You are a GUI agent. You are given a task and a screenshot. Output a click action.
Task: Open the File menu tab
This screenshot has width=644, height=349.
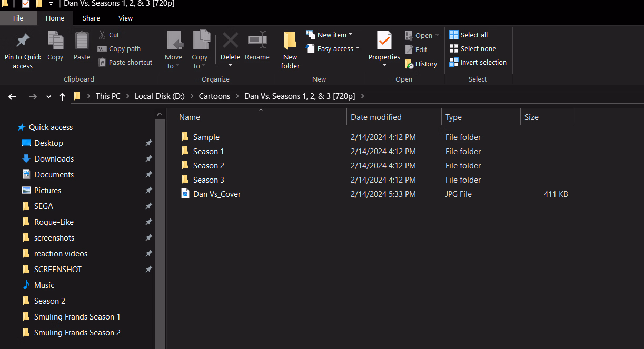click(18, 18)
